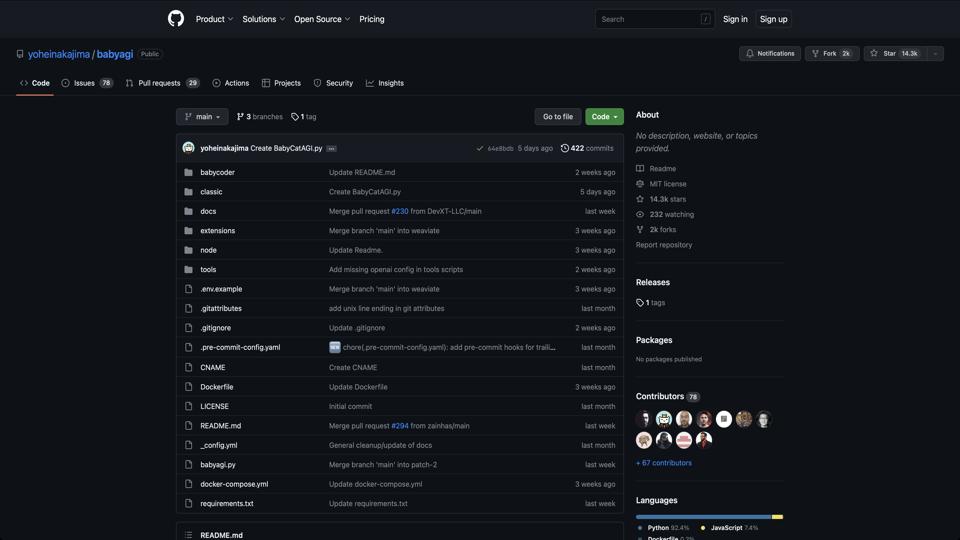Open the Product menu
Image resolution: width=960 pixels, height=540 pixels.
coord(214,19)
